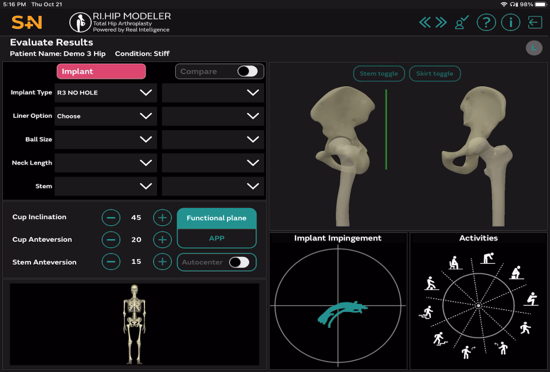Open the patient checkmark icon

point(462,23)
